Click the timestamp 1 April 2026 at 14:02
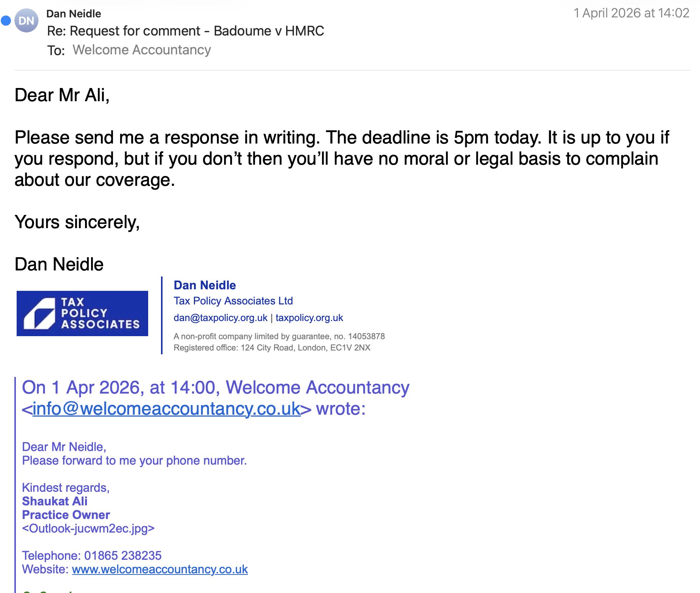 631,12
